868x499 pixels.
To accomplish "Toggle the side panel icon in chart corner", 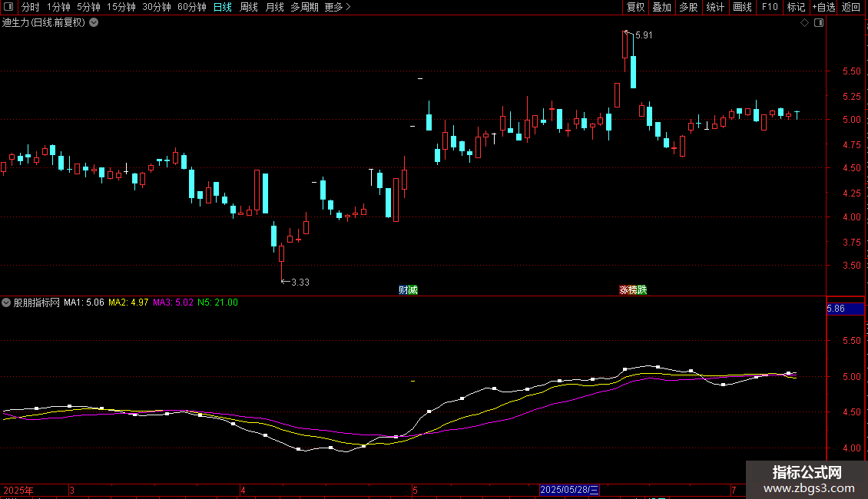I will 819,23.
